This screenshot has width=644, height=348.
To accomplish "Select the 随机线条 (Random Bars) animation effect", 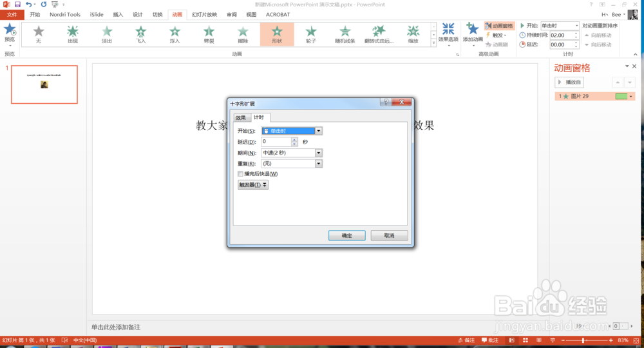I will click(345, 34).
